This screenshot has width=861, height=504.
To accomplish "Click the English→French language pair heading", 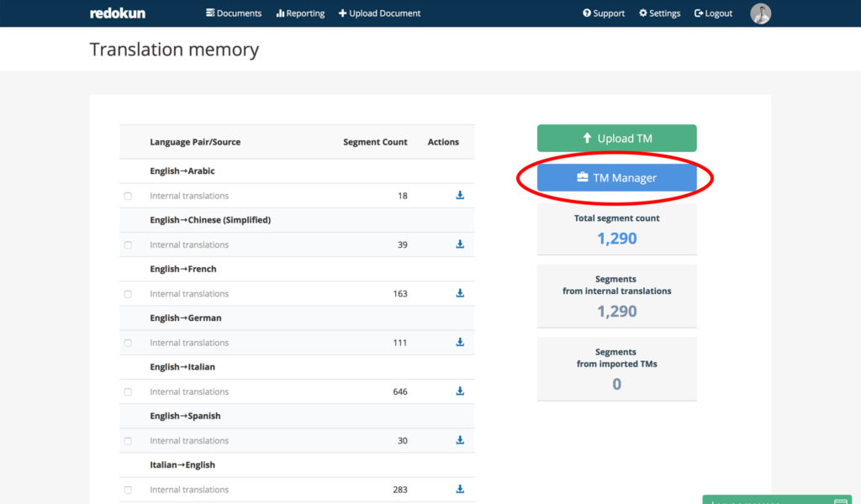I will coord(182,269).
